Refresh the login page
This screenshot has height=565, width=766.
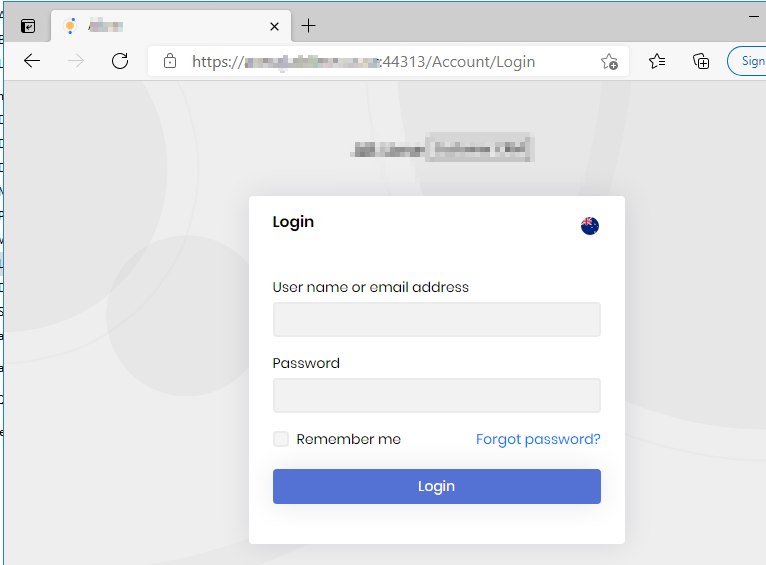click(120, 61)
